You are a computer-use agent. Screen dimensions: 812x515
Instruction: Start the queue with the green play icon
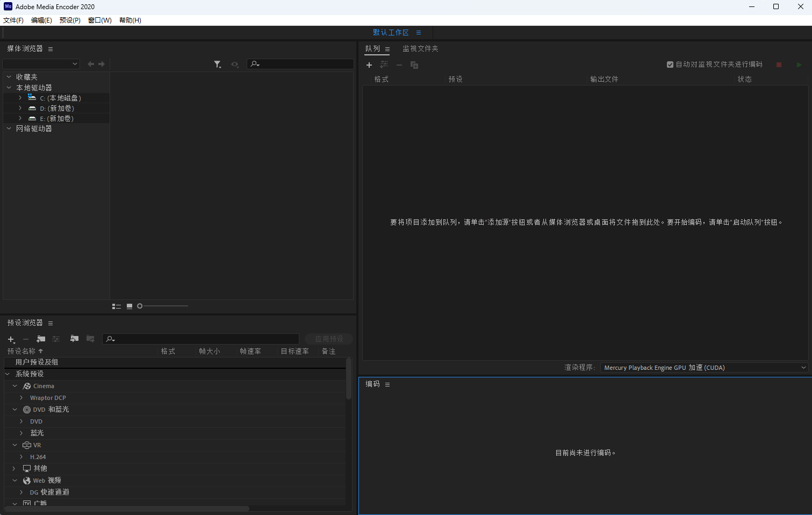799,65
